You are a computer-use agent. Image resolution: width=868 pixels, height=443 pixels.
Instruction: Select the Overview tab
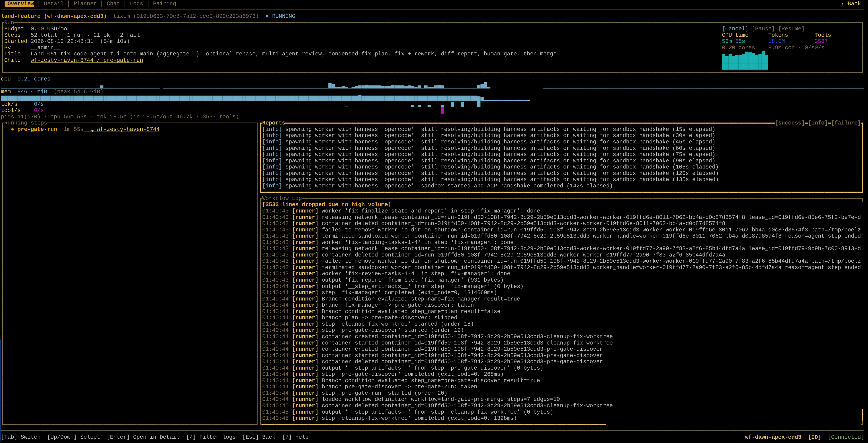(x=20, y=3)
